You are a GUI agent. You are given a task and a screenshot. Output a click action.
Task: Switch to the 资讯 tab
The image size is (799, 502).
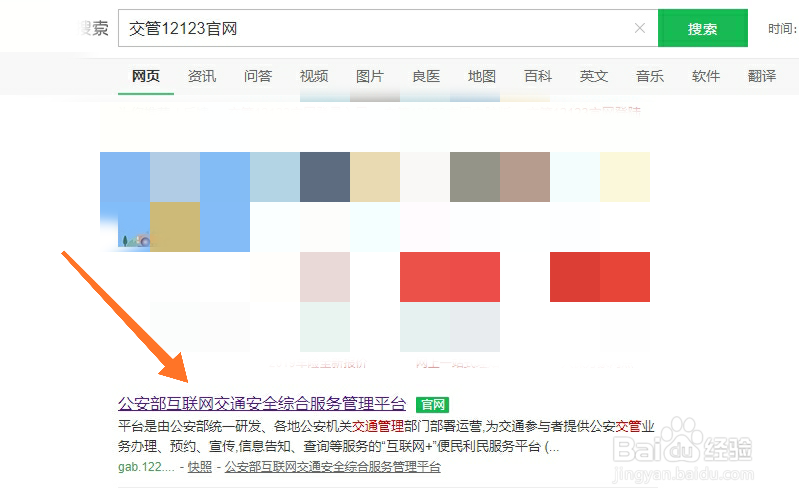[x=202, y=76]
